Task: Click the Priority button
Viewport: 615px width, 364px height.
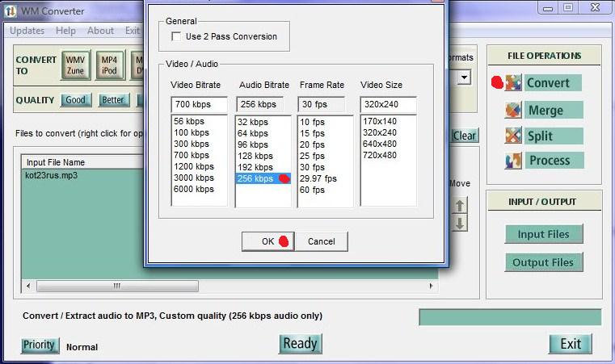Action: 39,345
